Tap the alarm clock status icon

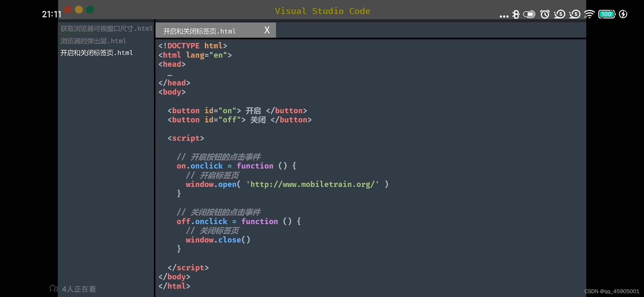coord(545,14)
